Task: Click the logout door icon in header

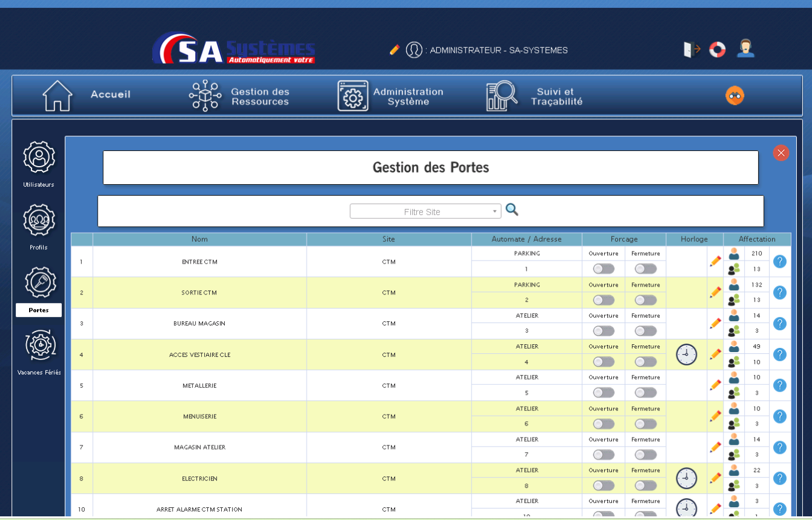Action: 691,49
